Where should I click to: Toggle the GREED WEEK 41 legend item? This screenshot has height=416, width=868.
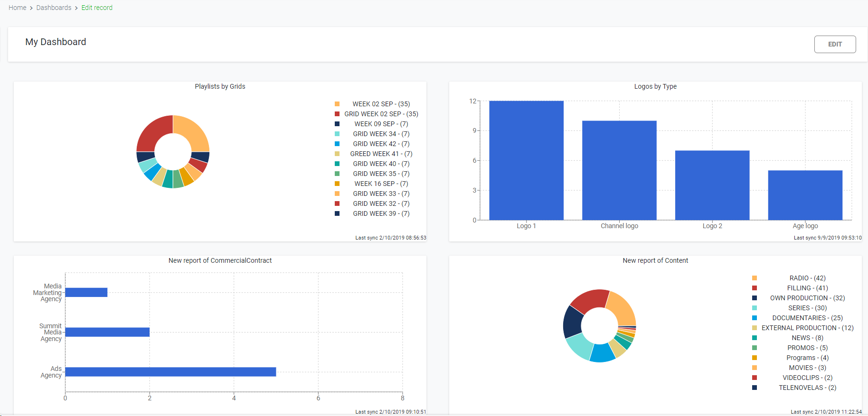pos(381,154)
